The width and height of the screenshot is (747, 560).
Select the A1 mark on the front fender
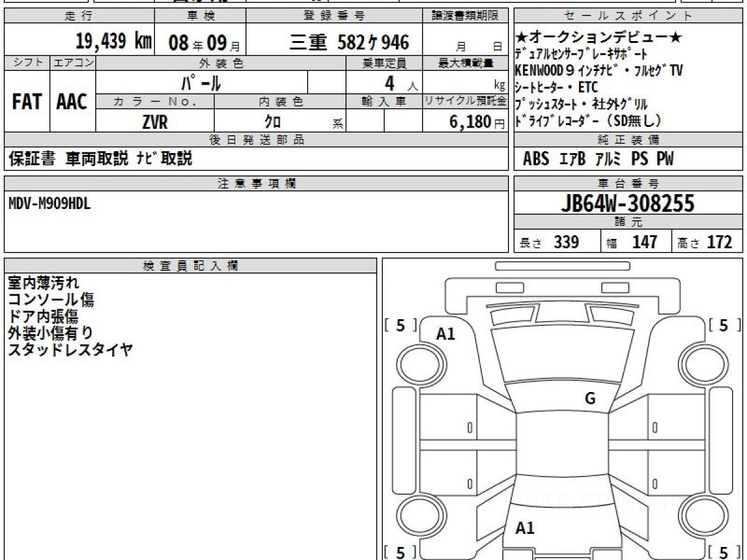pos(446,334)
